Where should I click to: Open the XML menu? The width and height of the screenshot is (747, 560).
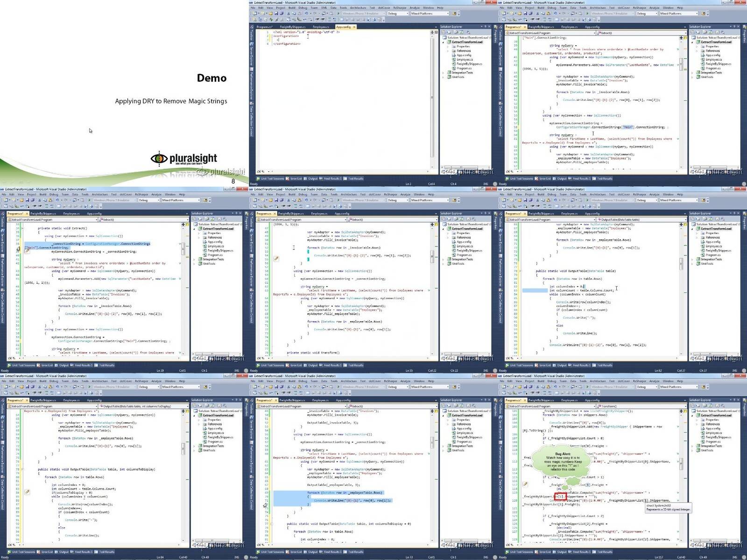point(324,8)
